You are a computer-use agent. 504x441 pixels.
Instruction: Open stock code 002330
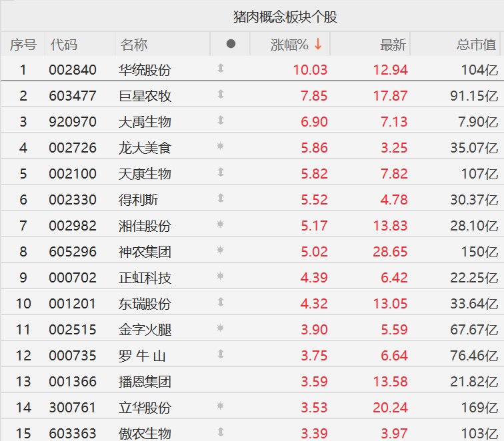click(72, 199)
